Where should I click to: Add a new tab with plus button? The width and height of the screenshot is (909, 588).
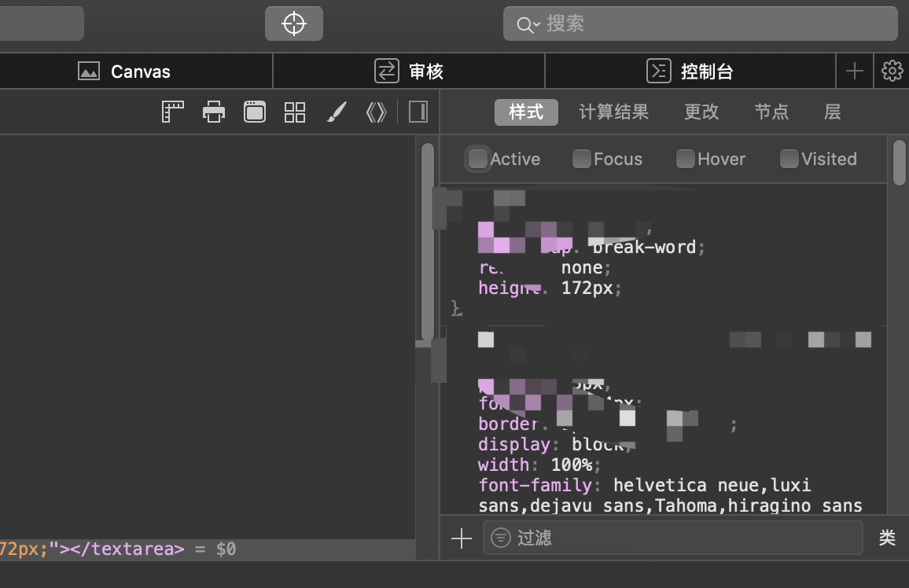point(854,72)
